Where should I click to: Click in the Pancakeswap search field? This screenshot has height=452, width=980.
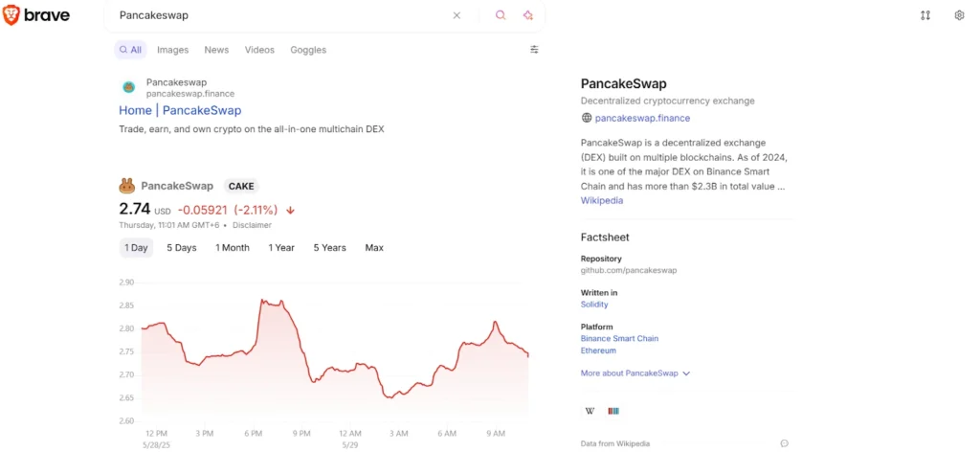tap(278, 15)
